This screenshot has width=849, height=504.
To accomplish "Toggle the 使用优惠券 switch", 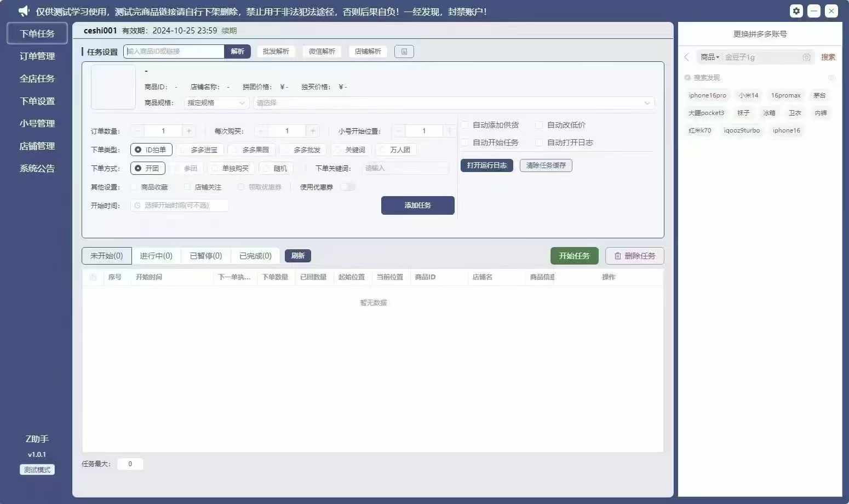I will (347, 187).
